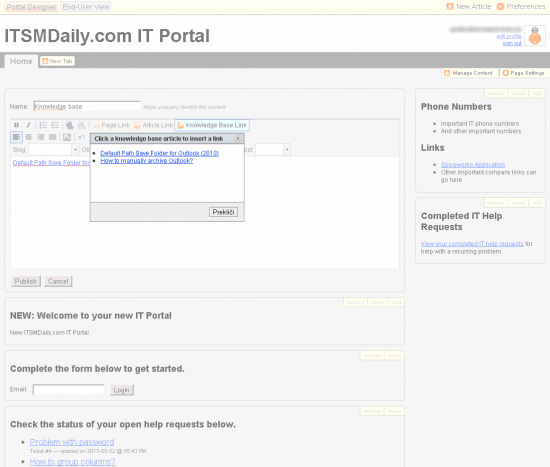Click 'New ITSMDaily.com IT Portal' text
550x467 pixels.
49,332
